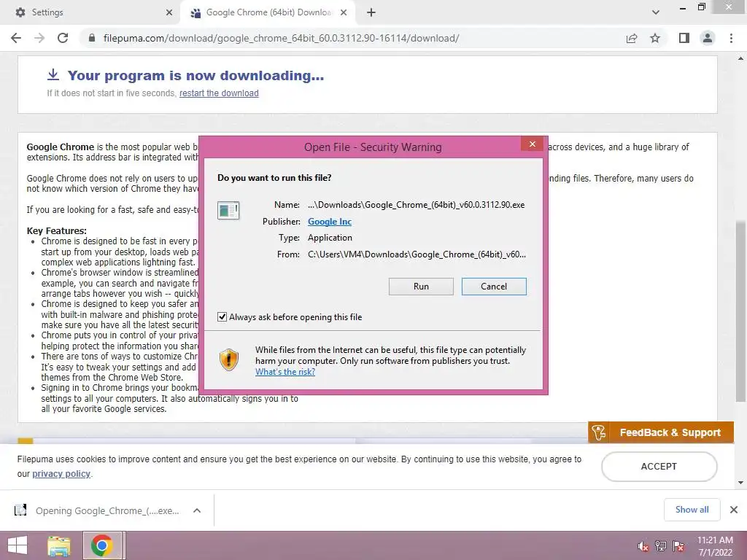This screenshot has width=747, height=560.
Task: Open the privacy policy link
Action: point(61,474)
